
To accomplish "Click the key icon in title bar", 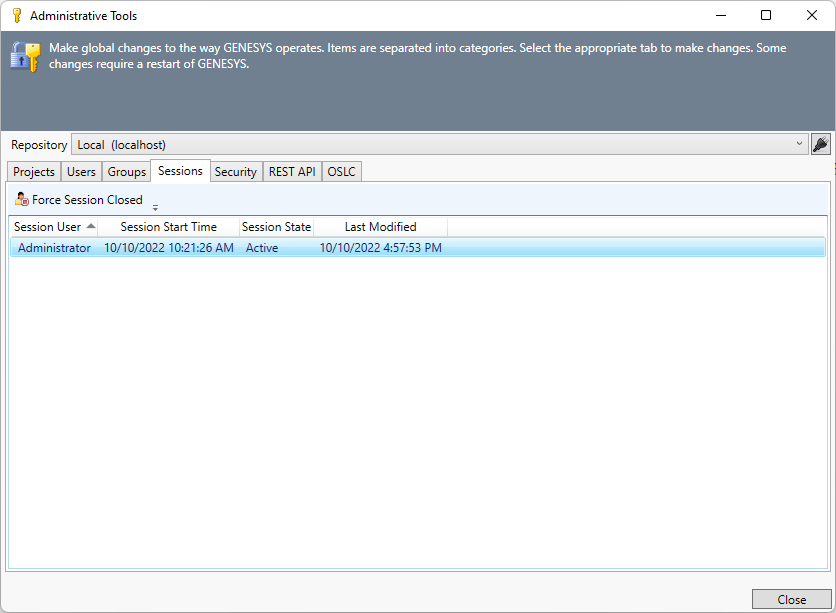I will pos(16,16).
